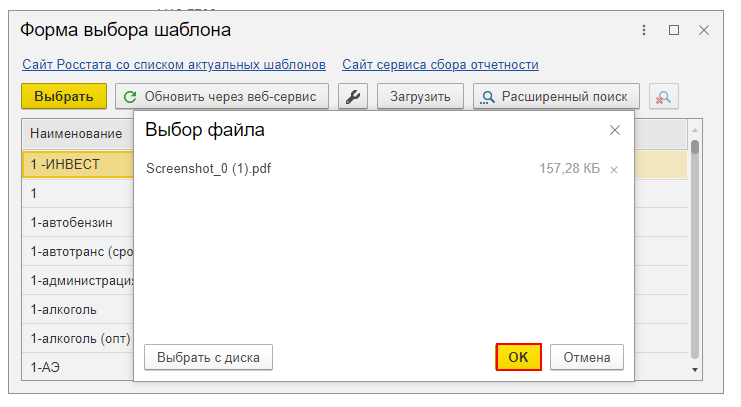Select the 1-АЭ row
The width and height of the screenshot is (741, 407).
point(78,367)
